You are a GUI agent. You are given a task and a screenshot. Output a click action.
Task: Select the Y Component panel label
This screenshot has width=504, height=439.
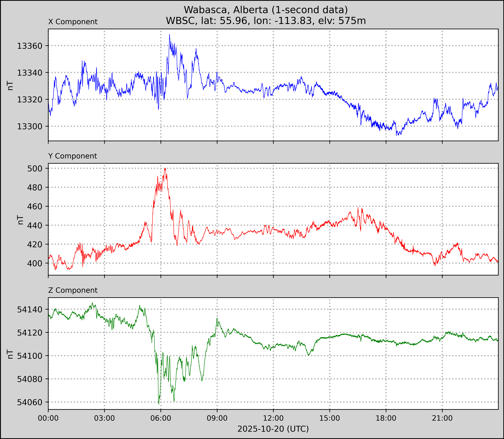[73, 156]
